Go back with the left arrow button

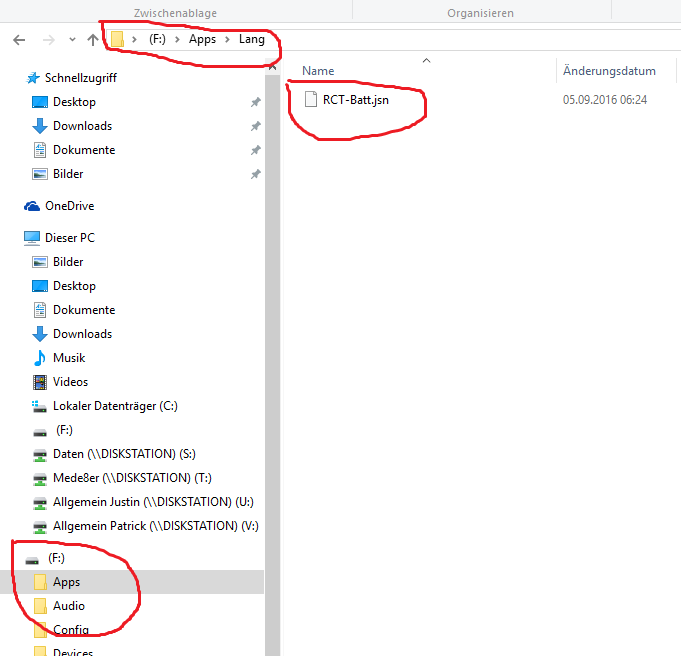coord(19,40)
